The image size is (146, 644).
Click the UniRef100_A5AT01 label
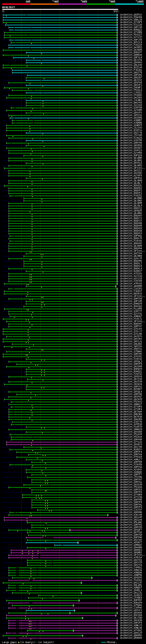131,349
